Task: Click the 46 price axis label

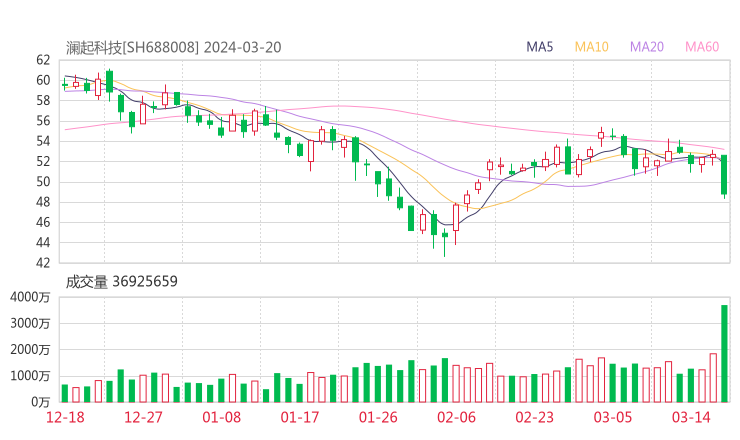Action: [43, 222]
